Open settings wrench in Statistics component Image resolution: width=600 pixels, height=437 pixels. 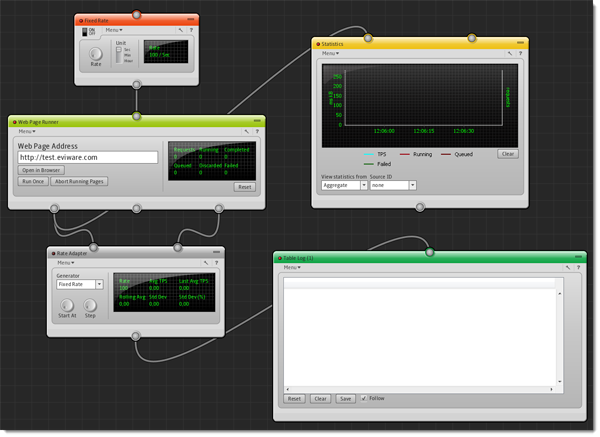coord(510,54)
